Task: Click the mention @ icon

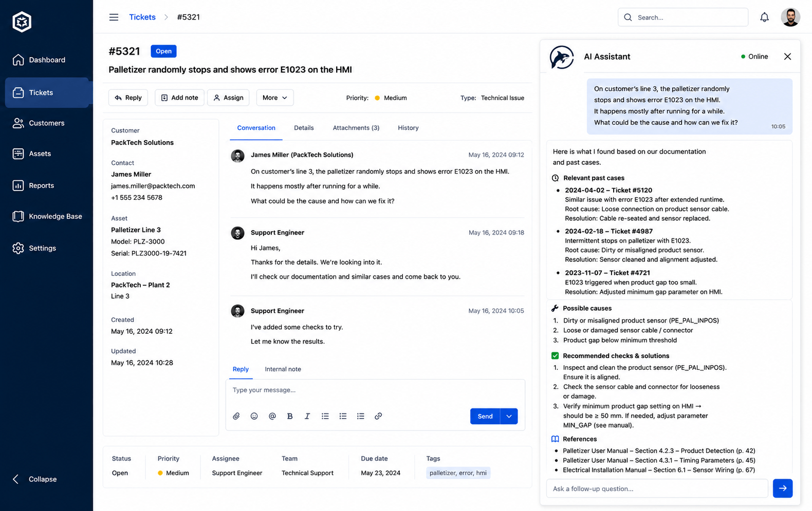Action: pos(272,416)
